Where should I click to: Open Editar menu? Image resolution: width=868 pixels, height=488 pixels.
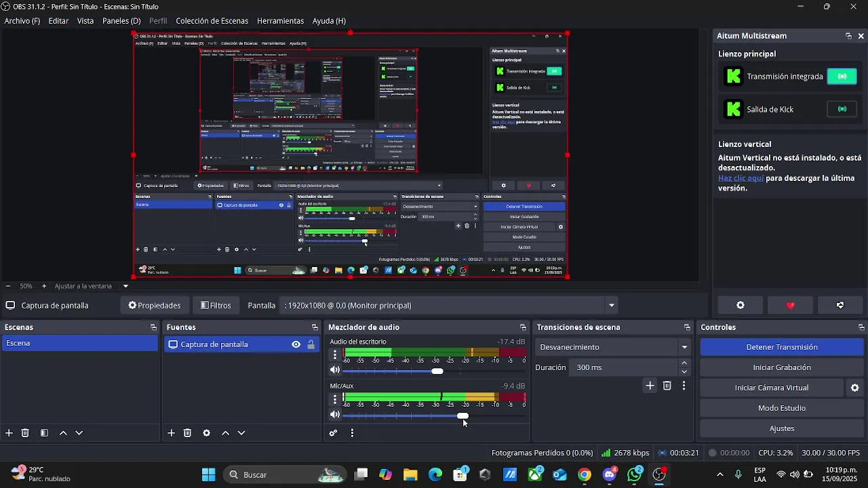click(x=58, y=21)
